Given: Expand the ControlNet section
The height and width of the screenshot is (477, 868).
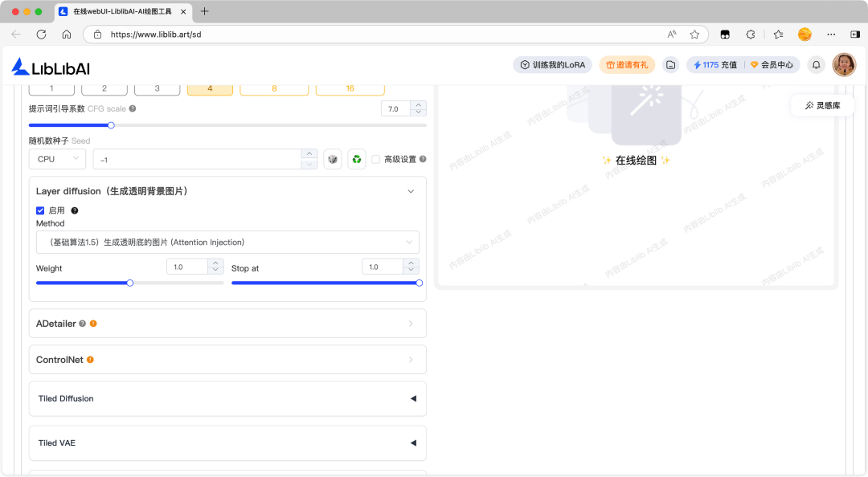Looking at the screenshot, I should tap(411, 360).
